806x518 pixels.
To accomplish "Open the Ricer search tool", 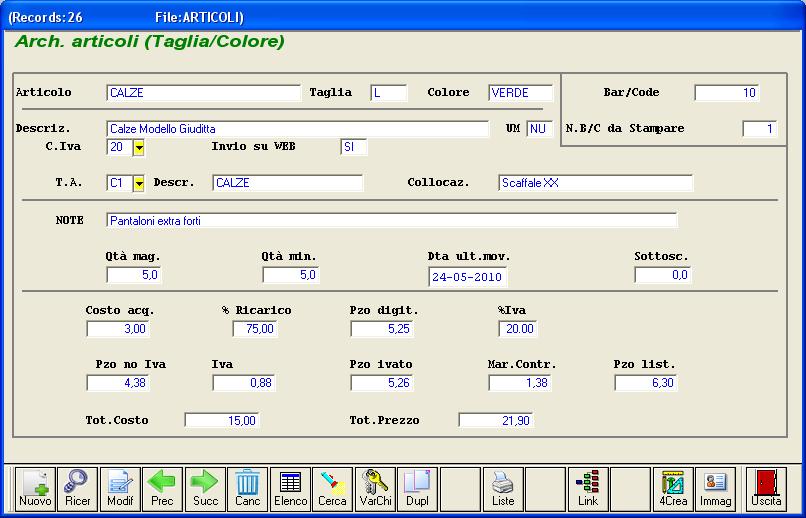I will [x=78, y=489].
